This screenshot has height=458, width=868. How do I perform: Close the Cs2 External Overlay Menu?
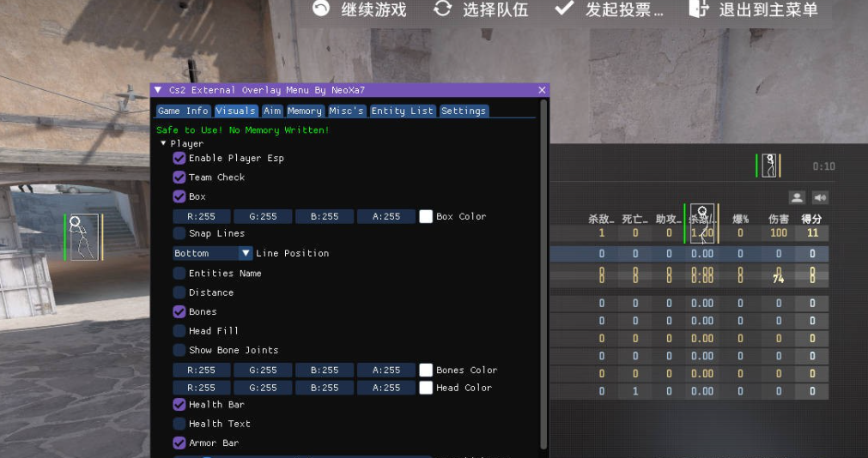click(542, 89)
